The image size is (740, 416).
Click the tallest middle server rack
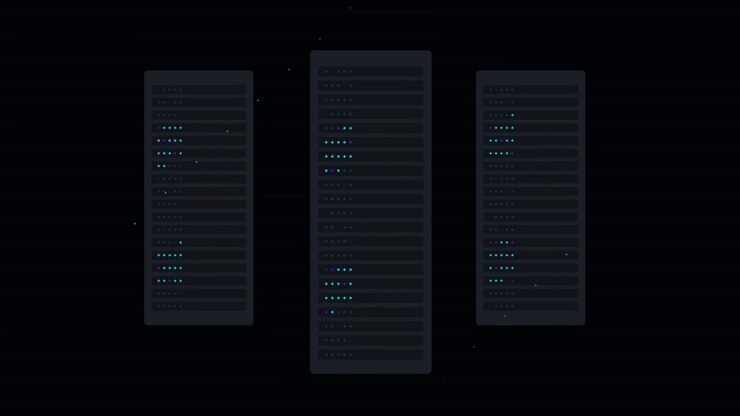pos(370,212)
